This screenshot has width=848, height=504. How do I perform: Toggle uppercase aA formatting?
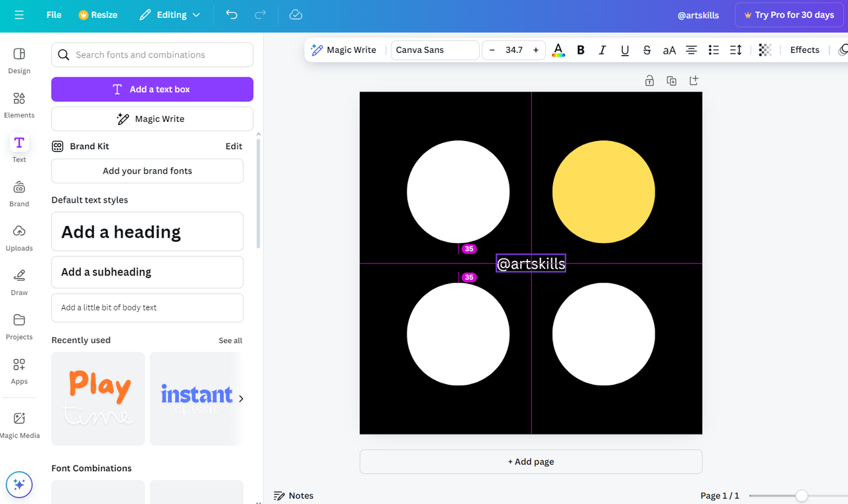point(669,50)
